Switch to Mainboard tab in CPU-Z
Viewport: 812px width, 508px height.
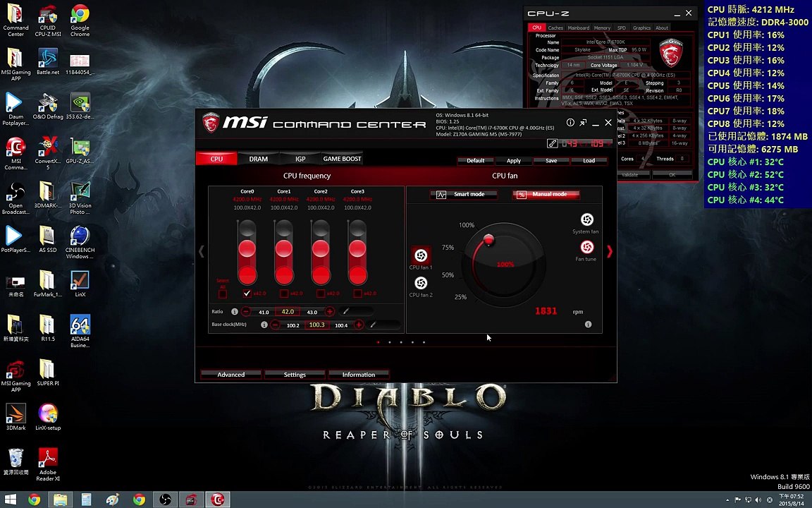pos(579,28)
